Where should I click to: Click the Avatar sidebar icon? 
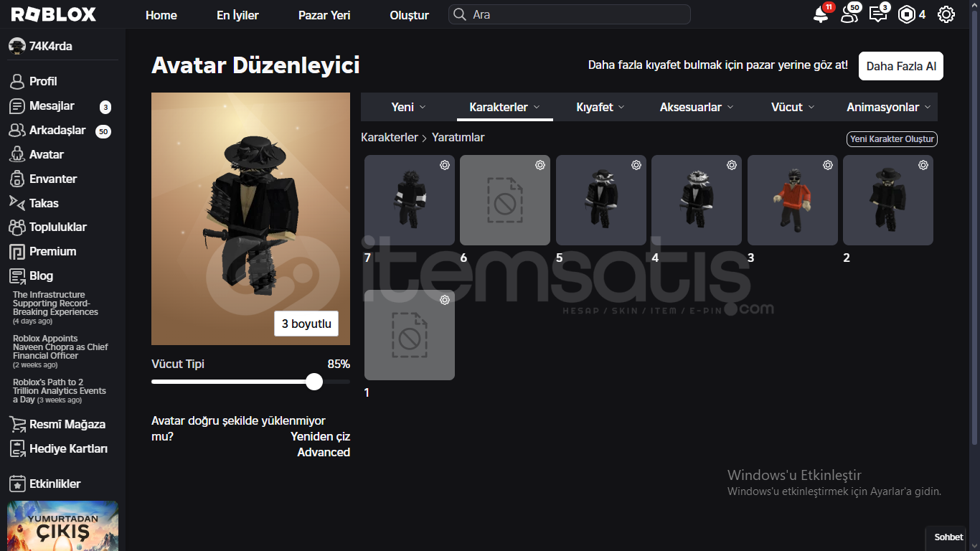[x=17, y=154]
